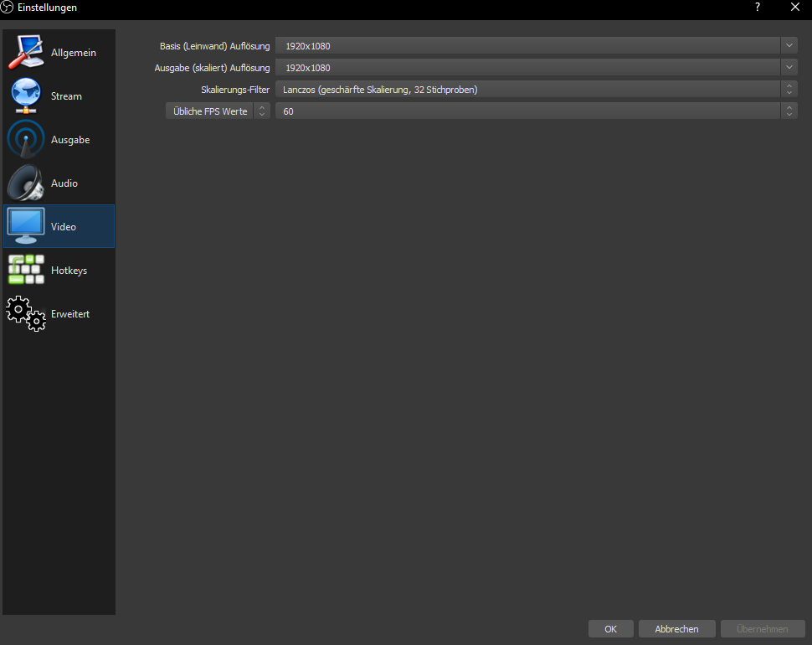Confirm settings with the OK button
This screenshot has height=645, width=812.
[610, 629]
